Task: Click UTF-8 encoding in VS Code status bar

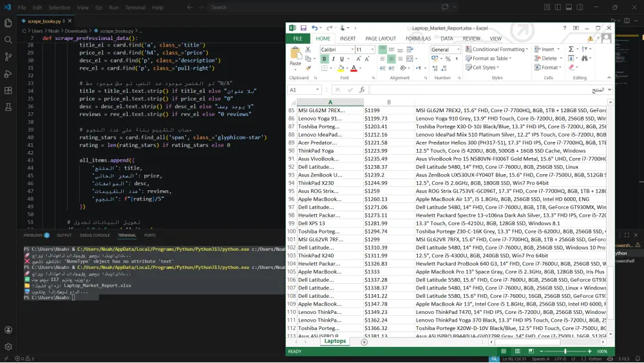Action: tap(560, 359)
